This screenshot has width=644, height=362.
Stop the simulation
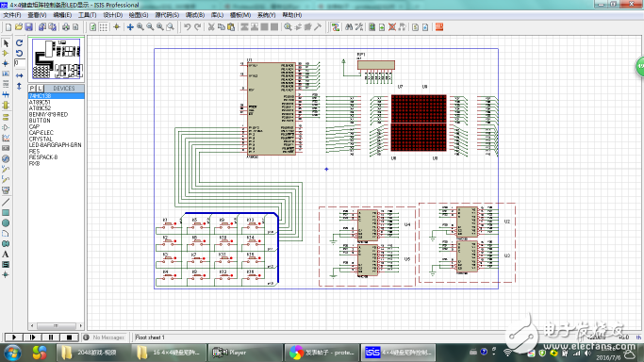(x=69, y=337)
